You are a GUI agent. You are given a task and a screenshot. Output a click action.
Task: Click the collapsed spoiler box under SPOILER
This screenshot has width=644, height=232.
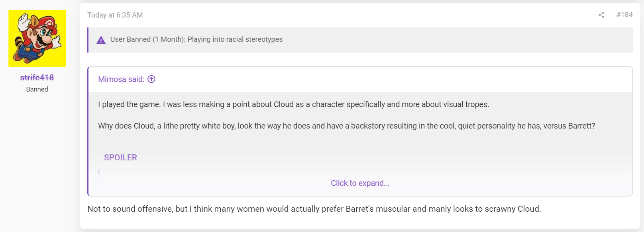click(x=360, y=172)
